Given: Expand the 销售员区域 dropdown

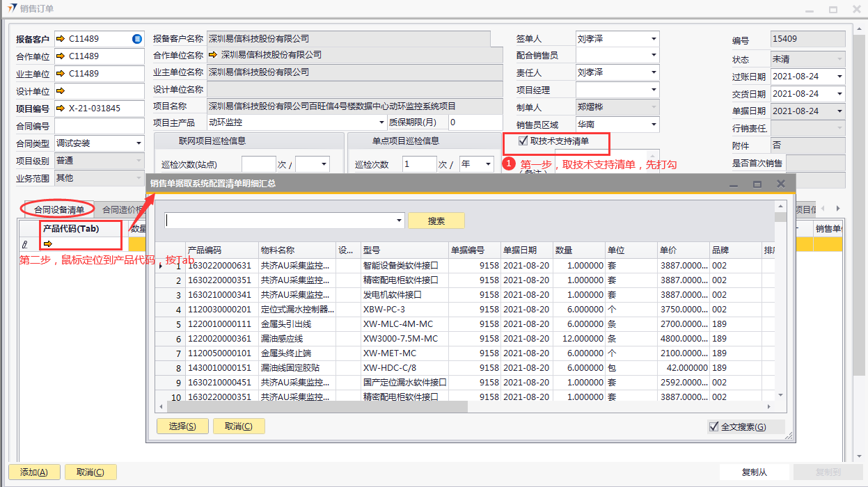Looking at the screenshot, I should click(x=654, y=125).
